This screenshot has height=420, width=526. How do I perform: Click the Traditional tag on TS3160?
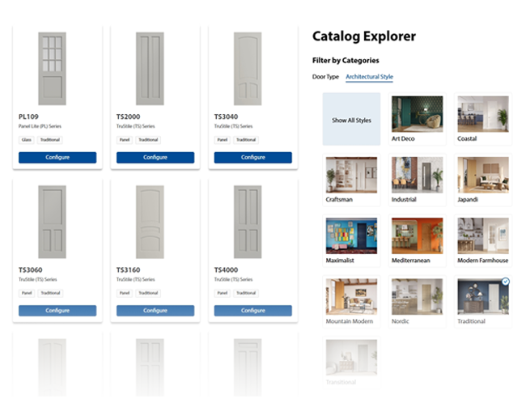click(x=148, y=293)
